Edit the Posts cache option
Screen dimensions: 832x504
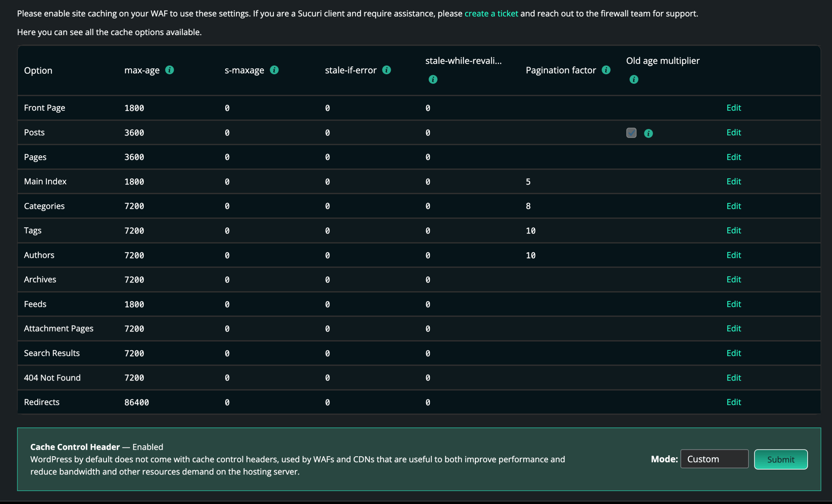[x=734, y=132]
